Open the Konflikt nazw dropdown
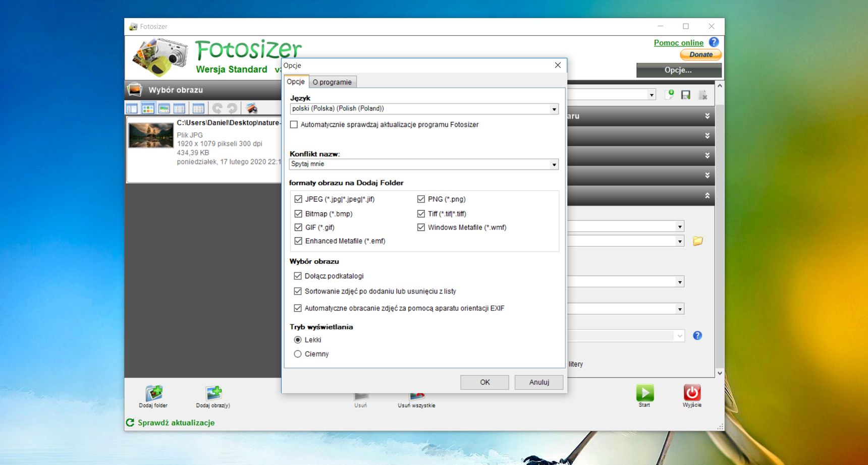This screenshot has height=465, width=868. 424,164
